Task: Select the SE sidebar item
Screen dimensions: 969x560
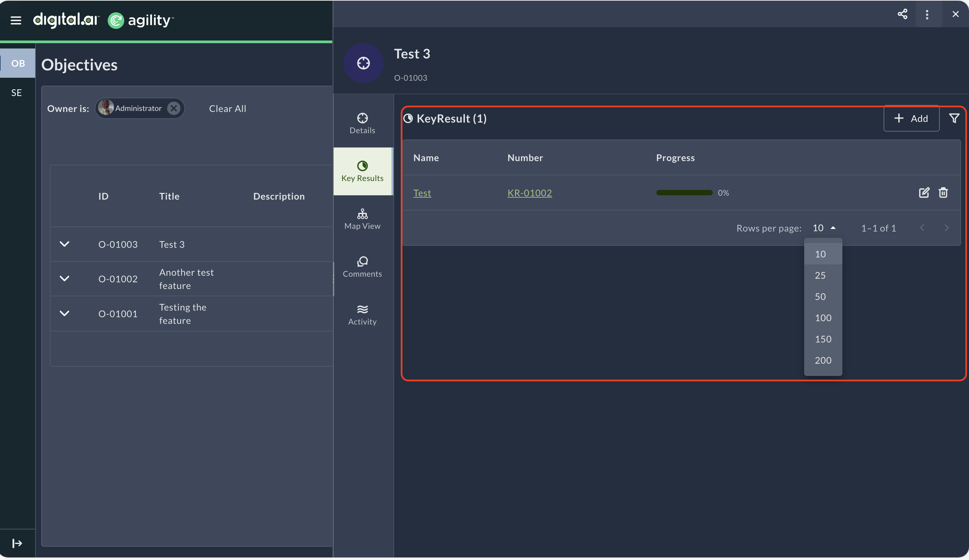Action: tap(17, 93)
